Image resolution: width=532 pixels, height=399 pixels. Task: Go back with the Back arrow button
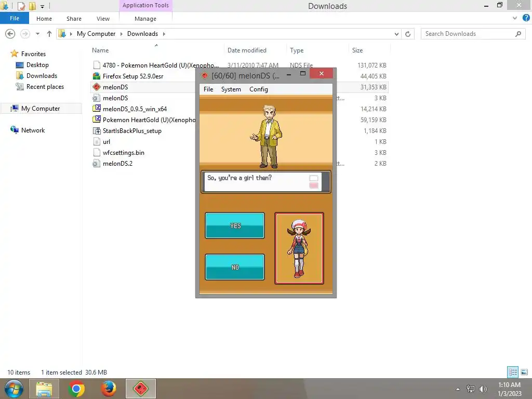[10, 34]
